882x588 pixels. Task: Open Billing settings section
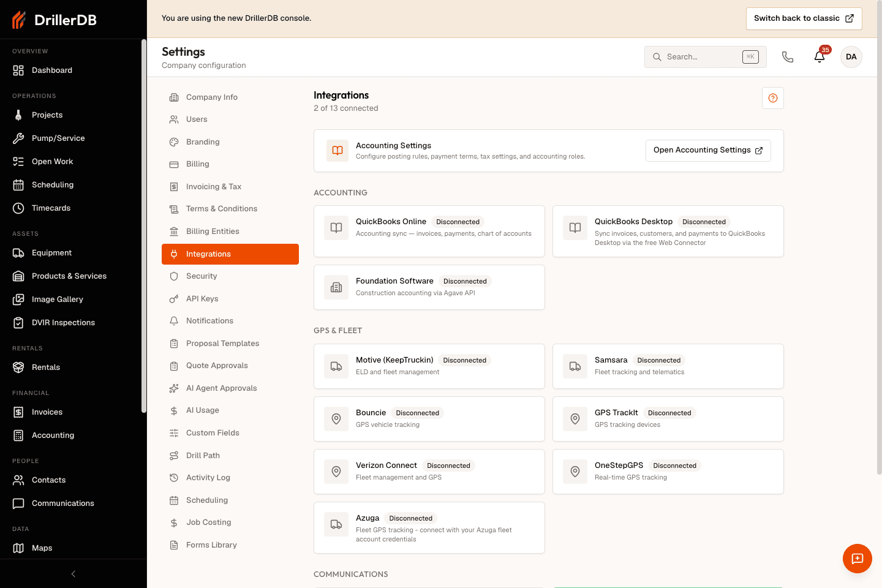click(x=230, y=164)
